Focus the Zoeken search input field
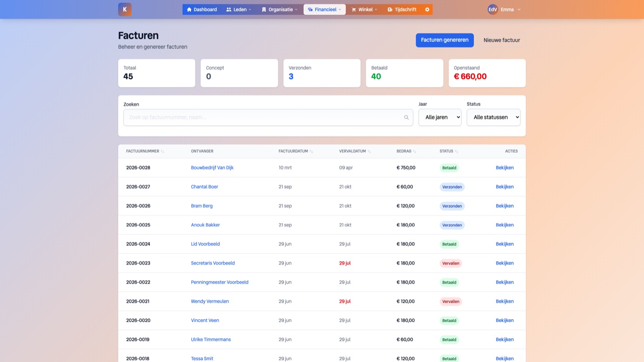 pyautogui.click(x=268, y=117)
